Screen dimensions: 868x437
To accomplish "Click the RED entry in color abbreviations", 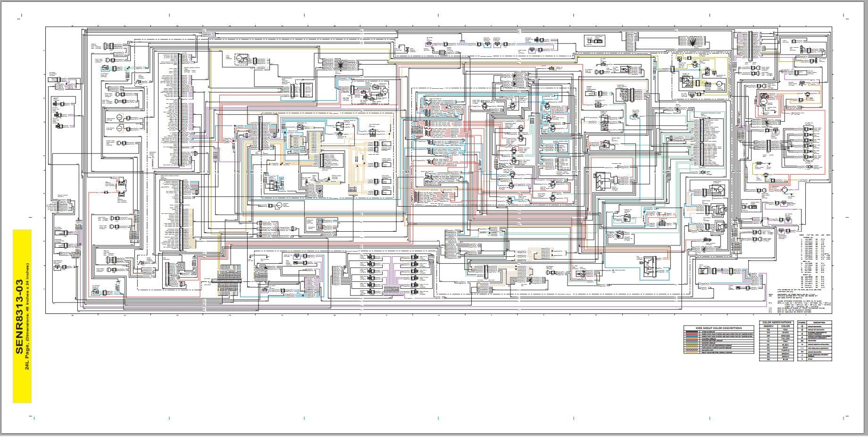I will (785, 329).
